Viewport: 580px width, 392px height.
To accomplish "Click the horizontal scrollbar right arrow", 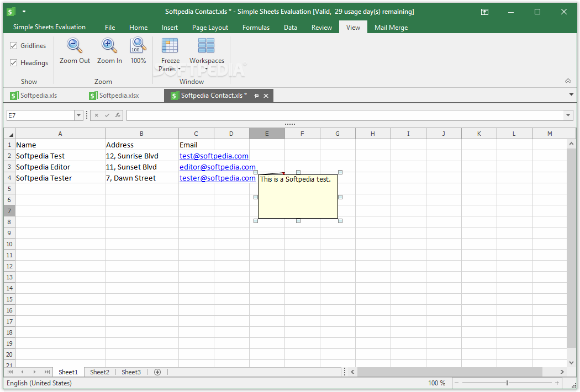I will coord(562,372).
